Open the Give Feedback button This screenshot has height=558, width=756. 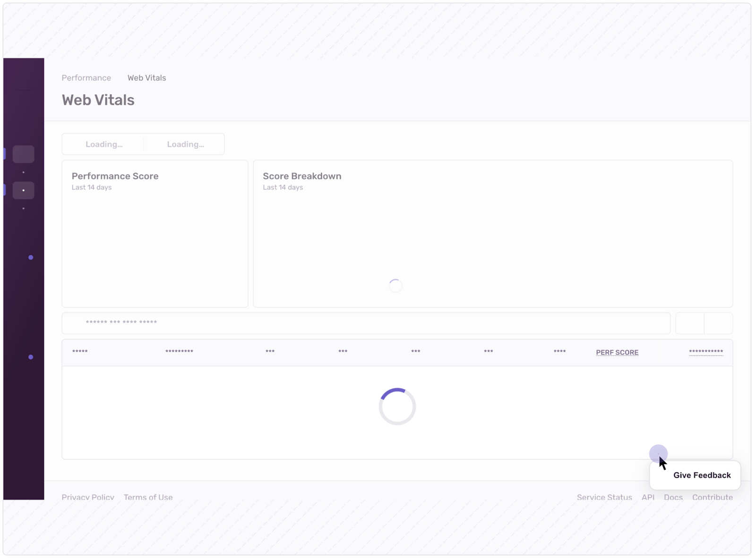(702, 475)
